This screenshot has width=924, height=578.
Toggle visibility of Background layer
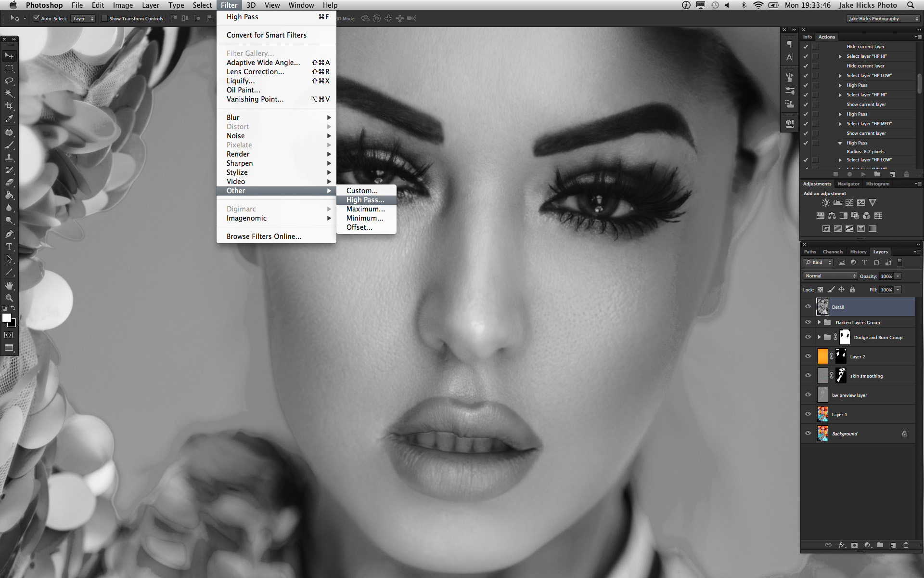click(x=808, y=433)
